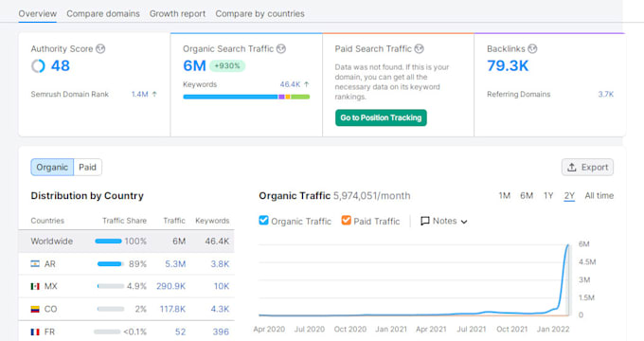Open the Overview tab
The height and width of the screenshot is (341, 644).
(x=37, y=13)
